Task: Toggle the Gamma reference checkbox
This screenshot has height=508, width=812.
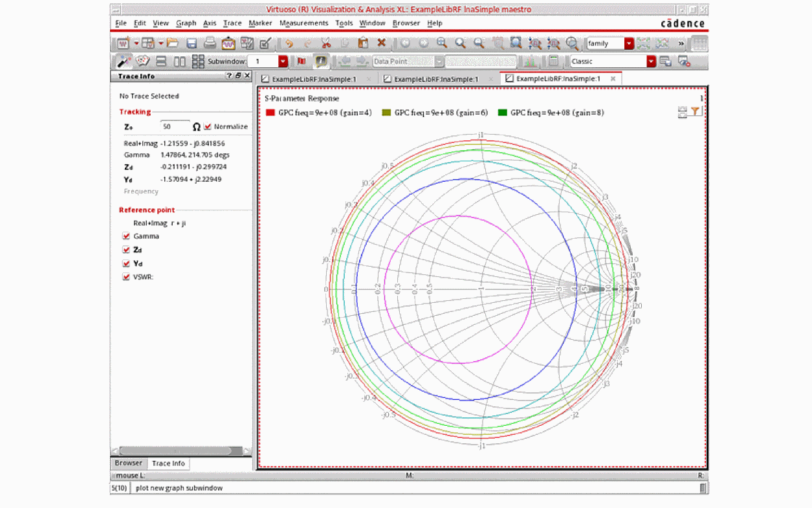Action: pos(126,236)
